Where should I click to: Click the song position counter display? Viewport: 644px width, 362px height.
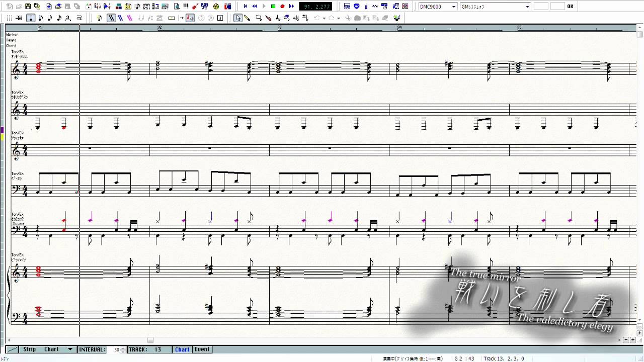click(x=315, y=7)
